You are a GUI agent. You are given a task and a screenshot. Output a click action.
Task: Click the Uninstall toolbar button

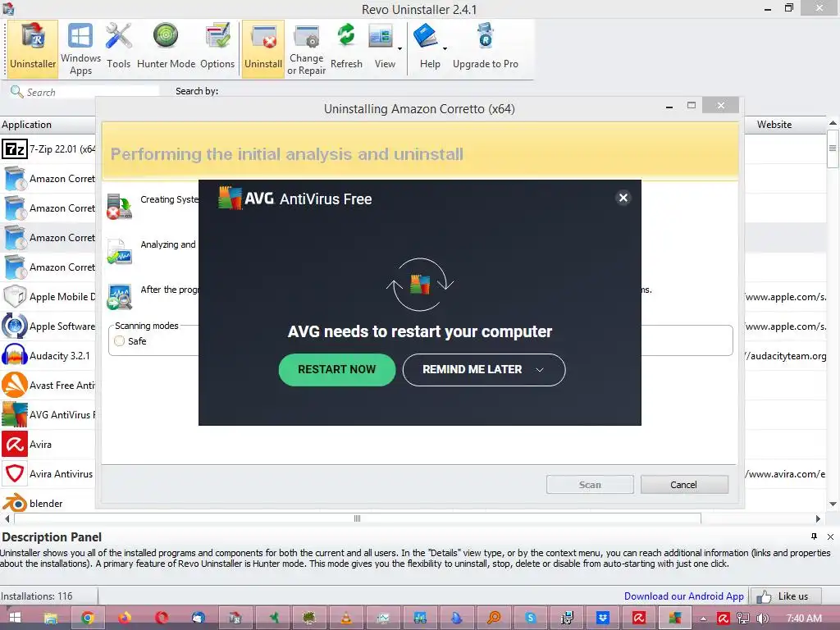pos(263,48)
